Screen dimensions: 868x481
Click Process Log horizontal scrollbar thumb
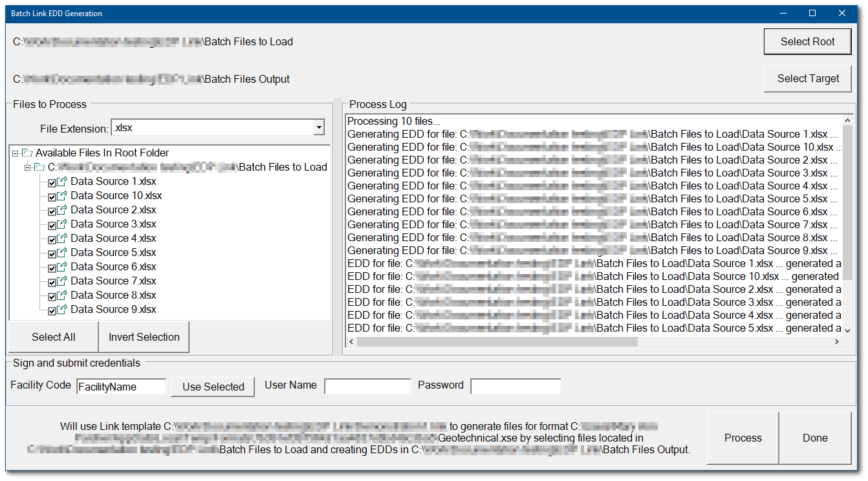coord(497,341)
